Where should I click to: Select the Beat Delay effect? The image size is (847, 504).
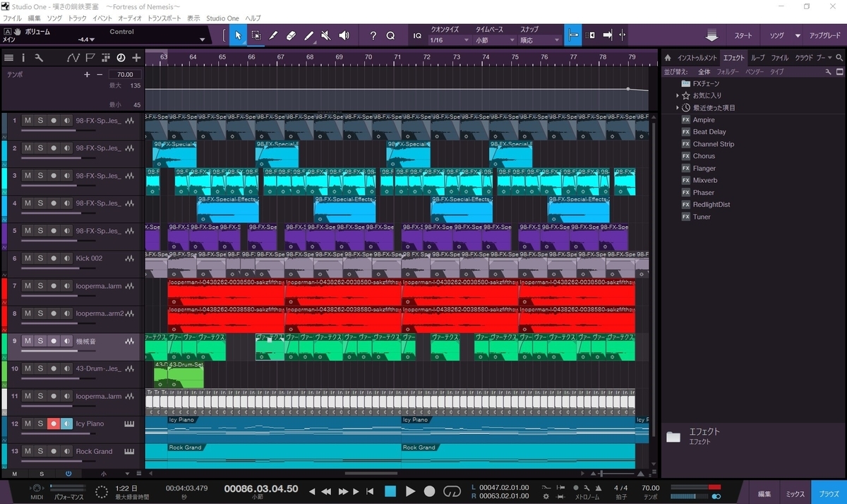(x=709, y=132)
